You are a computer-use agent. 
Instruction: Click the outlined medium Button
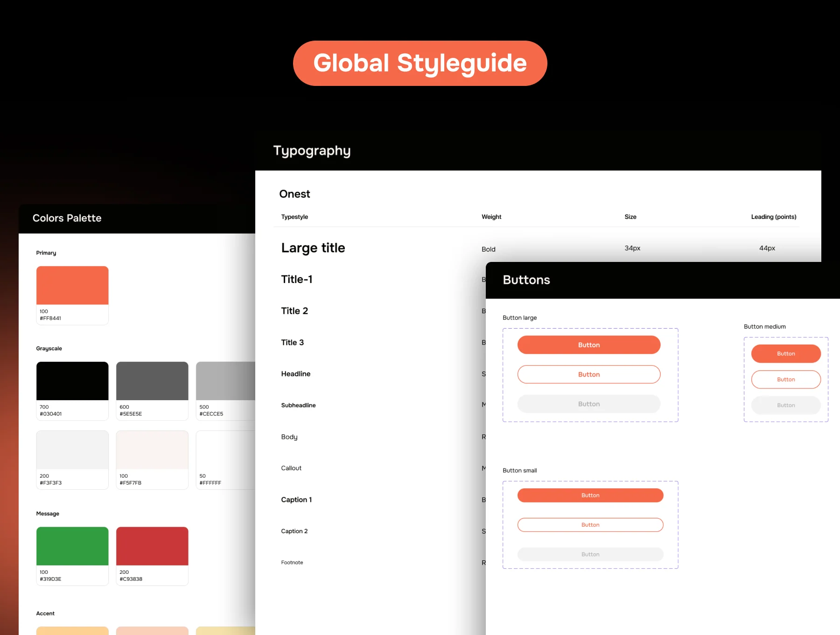[786, 380]
